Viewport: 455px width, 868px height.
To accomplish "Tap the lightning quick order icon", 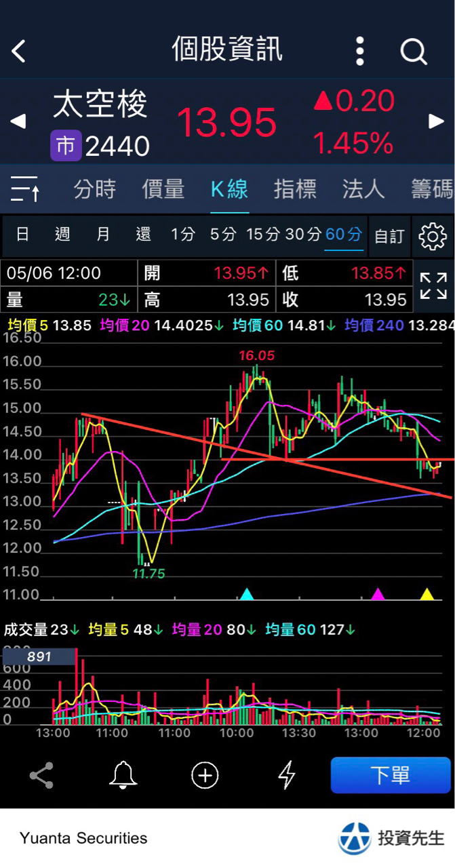I will (288, 775).
